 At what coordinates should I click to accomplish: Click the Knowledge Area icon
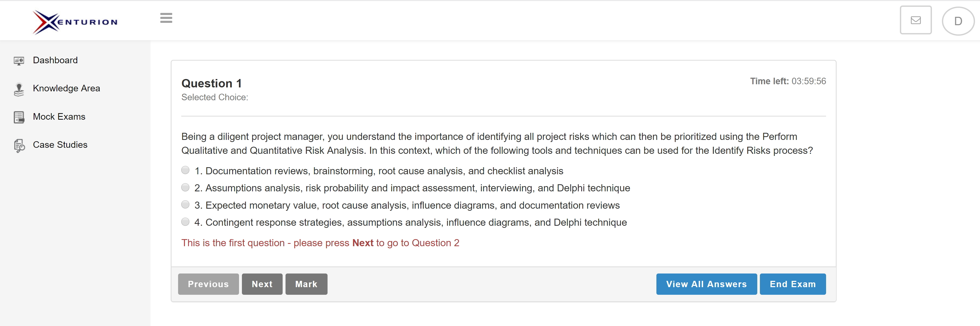19,89
